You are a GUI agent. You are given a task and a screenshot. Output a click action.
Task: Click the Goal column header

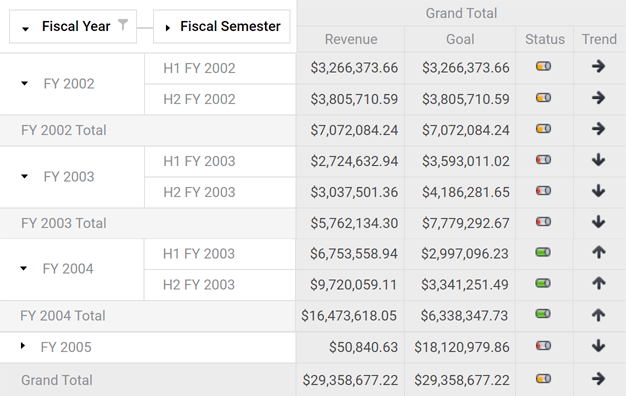pyautogui.click(x=460, y=39)
